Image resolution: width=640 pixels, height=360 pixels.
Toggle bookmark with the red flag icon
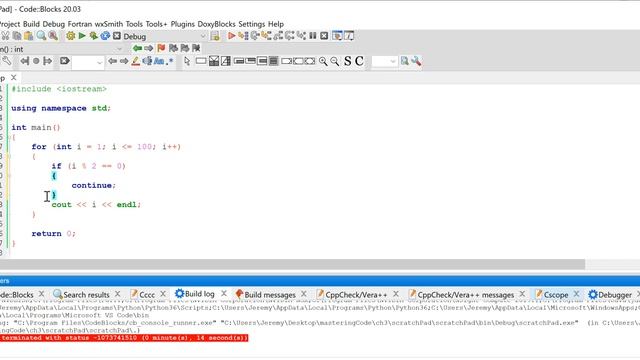click(161, 49)
